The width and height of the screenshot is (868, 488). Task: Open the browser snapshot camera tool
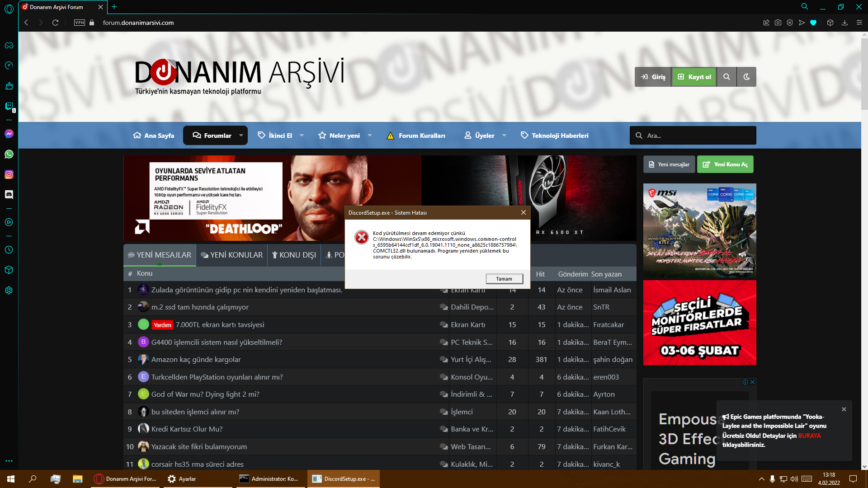pos(778,23)
